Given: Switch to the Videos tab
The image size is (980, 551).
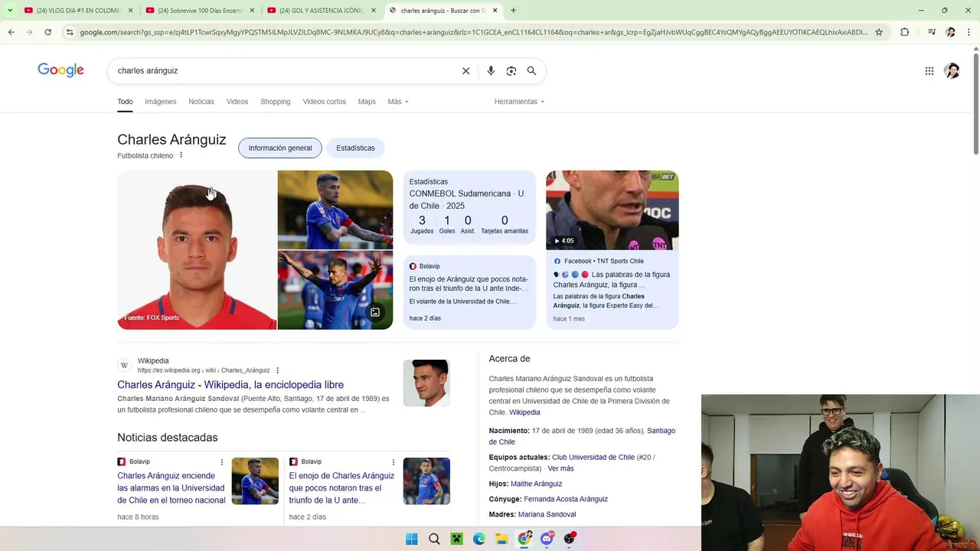Looking at the screenshot, I should pos(237,102).
